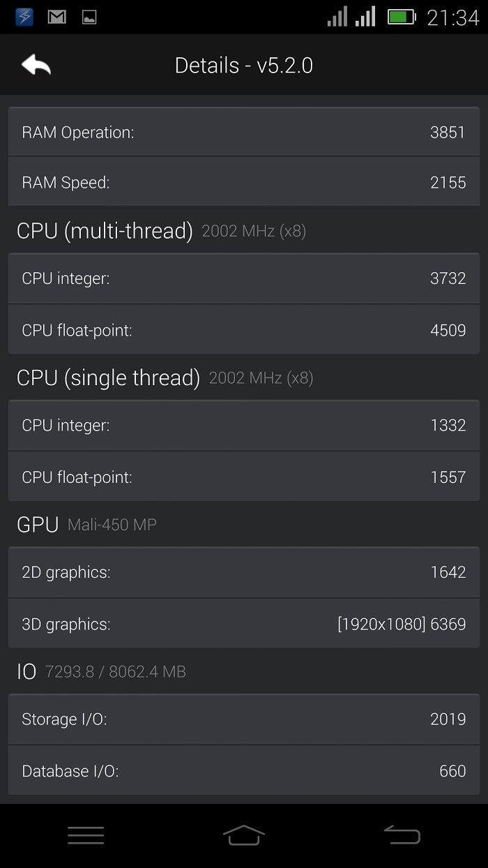
Task: Select the 3D graphics score row
Action: [x=244, y=623]
